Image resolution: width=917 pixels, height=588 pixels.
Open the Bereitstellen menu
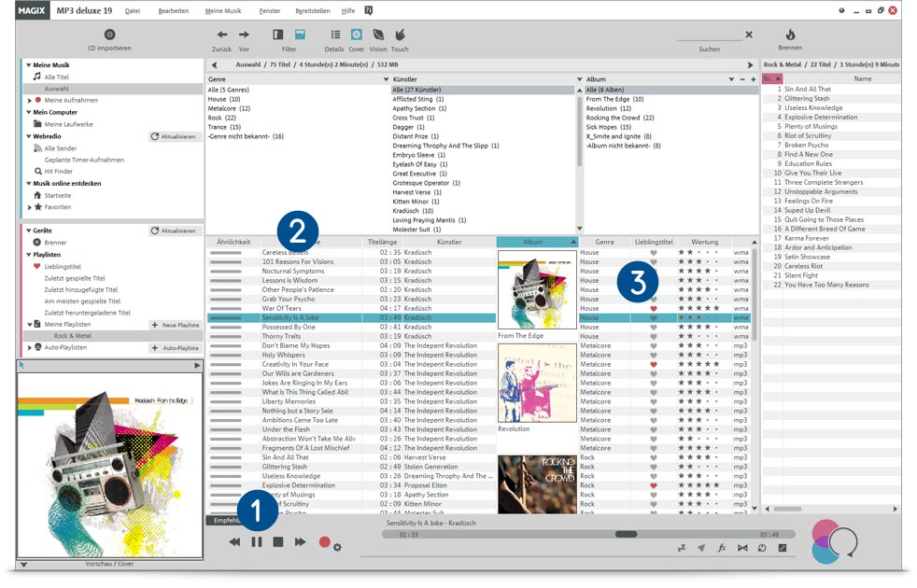313,10
